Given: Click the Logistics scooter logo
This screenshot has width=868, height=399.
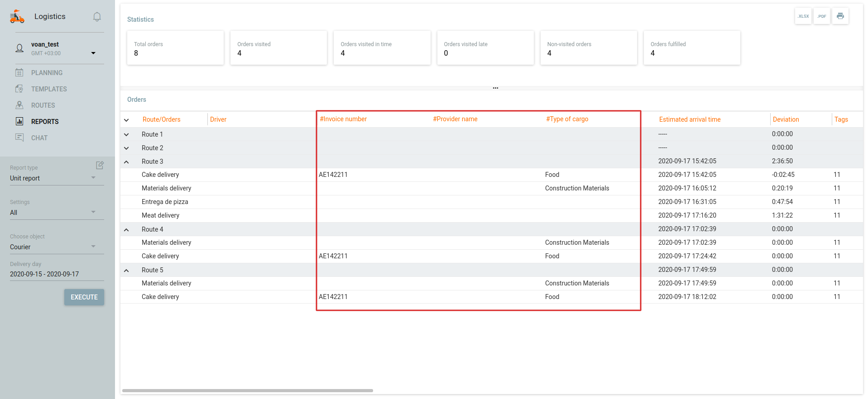Looking at the screenshot, I should click(x=17, y=17).
